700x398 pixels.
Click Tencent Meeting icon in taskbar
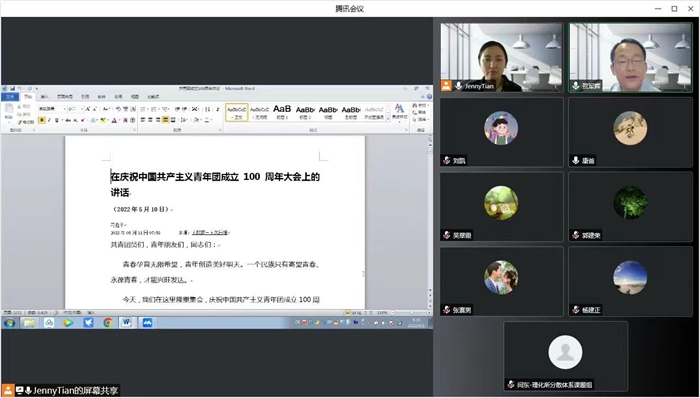(x=147, y=323)
